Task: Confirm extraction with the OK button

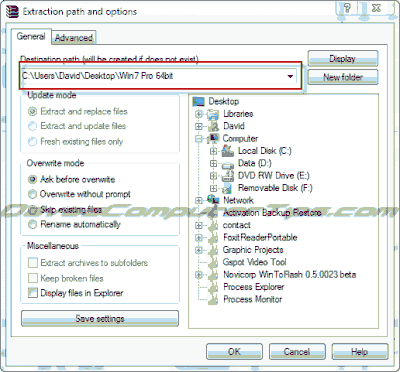Action: click(234, 352)
